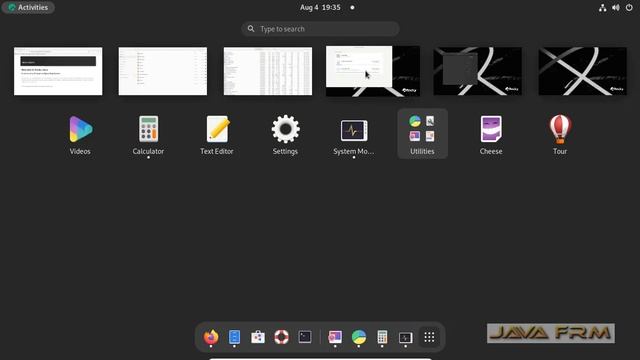Launch System Monitor from the app grid

353,135
